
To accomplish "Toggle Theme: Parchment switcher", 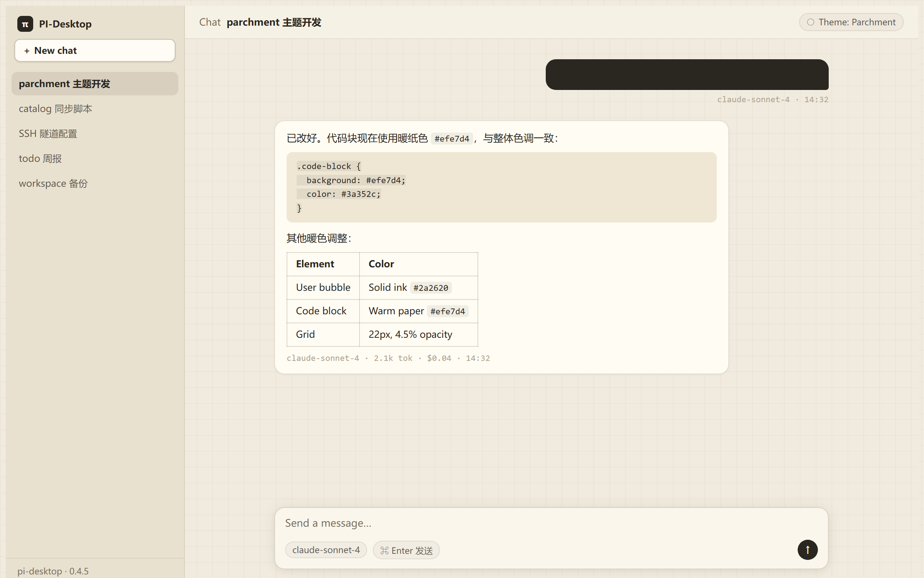I will (x=851, y=22).
